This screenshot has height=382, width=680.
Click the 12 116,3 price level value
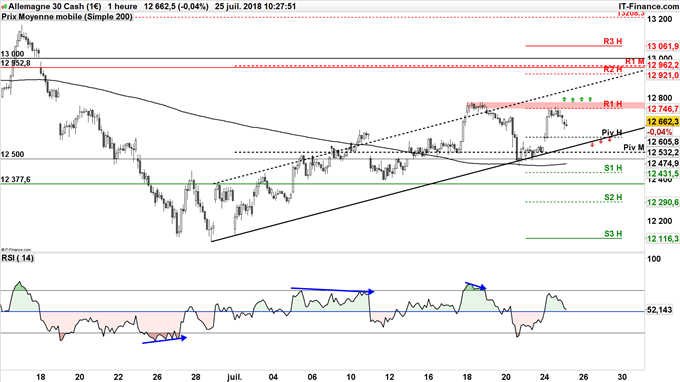point(663,239)
